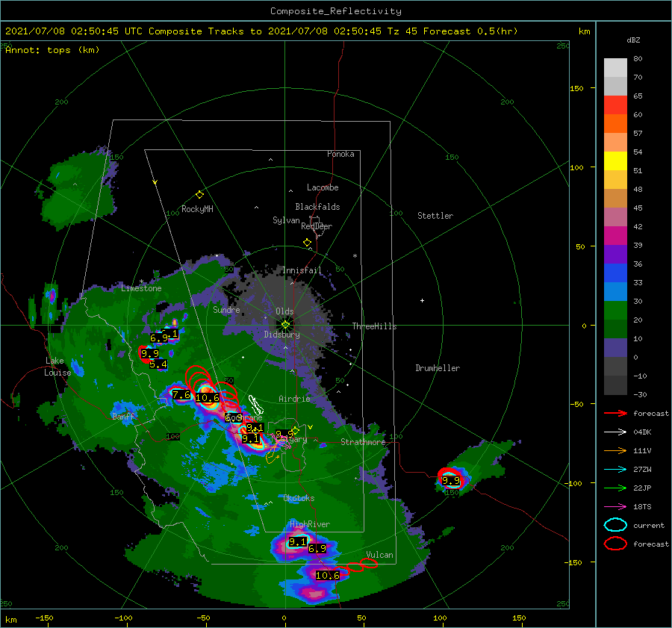This screenshot has width=672, height=628.
Task: Click the cyan current ellipse legend icon
Action: pyautogui.click(x=615, y=525)
